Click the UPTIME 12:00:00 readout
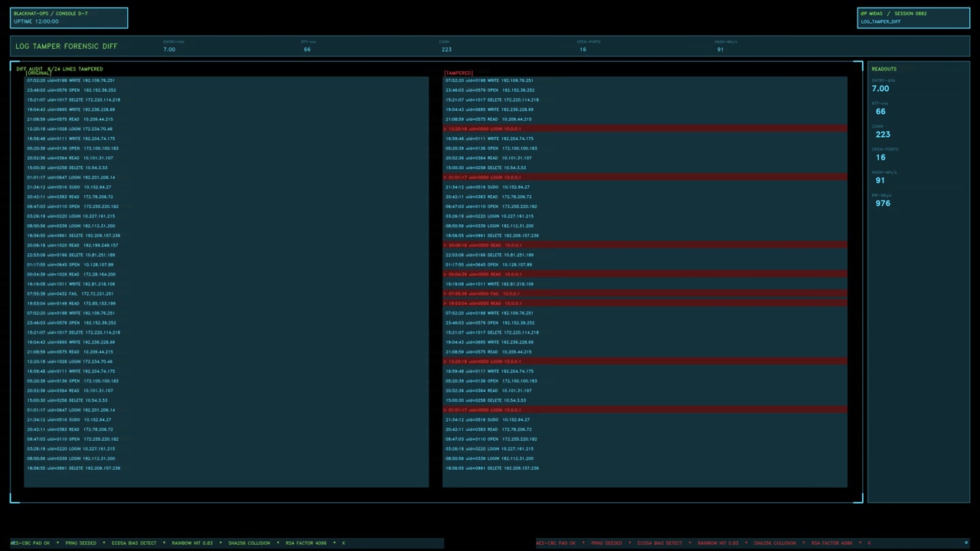This screenshot has height=551, width=980. 36,21
